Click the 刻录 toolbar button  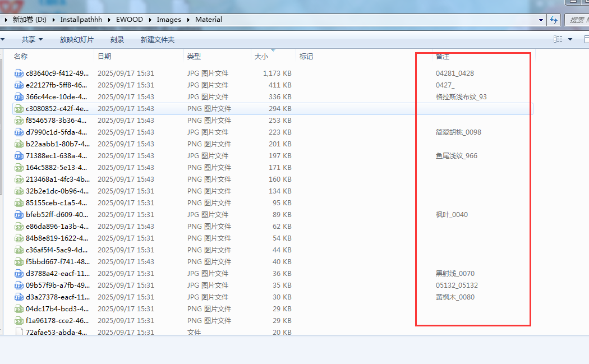point(117,40)
